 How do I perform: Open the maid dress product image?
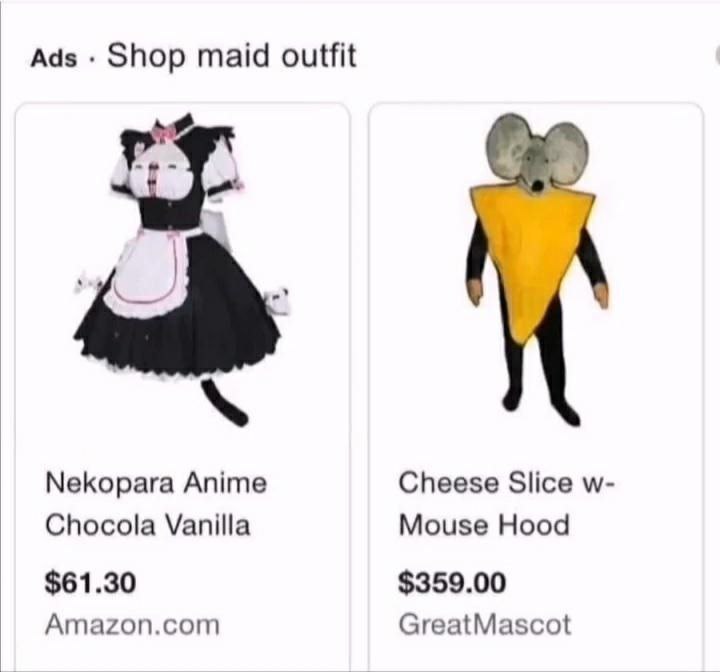(182, 269)
